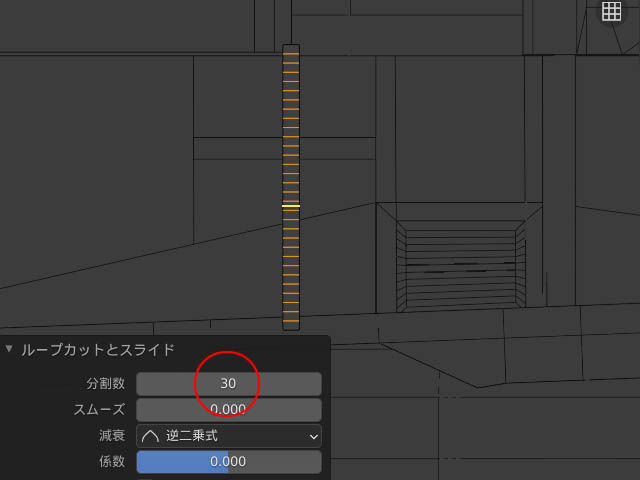Collapse the ループカットとスライド panel
The height and width of the screenshot is (480, 640).
pos(9,349)
